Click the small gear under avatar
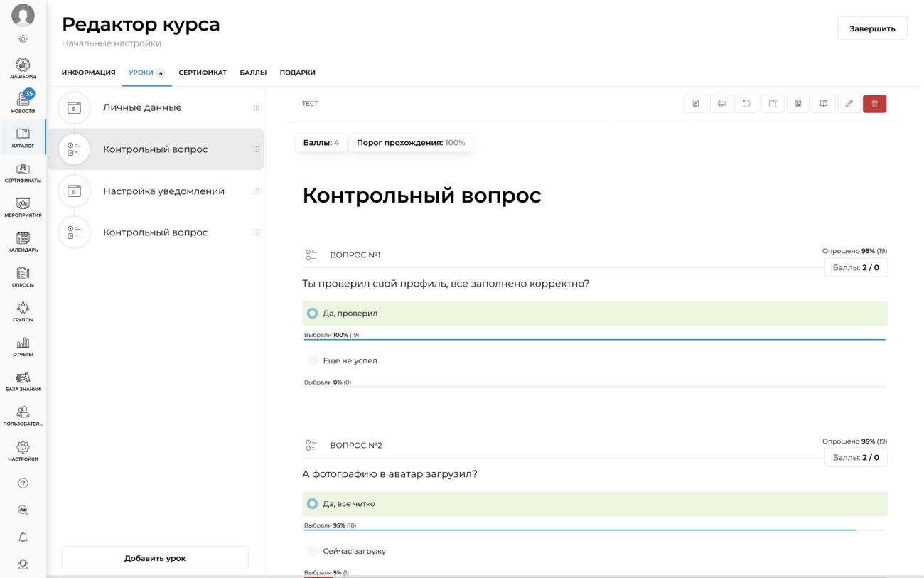 click(x=23, y=39)
